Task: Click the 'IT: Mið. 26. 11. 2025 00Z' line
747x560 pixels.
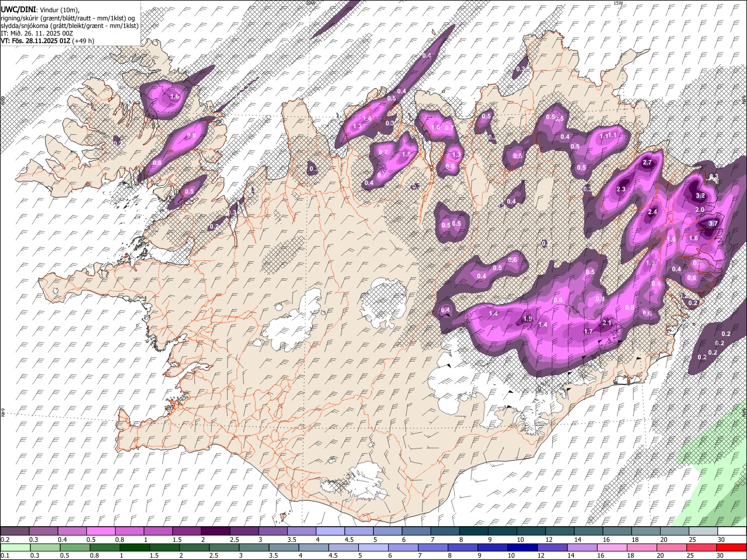Action: pos(37,33)
